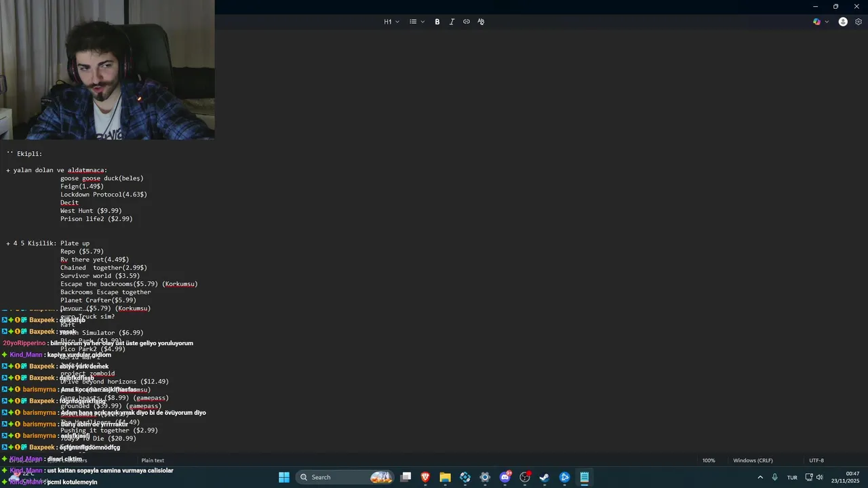The height and width of the screenshot is (488, 868).
Task: Show hidden system tray icons
Action: [x=759, y=477]
